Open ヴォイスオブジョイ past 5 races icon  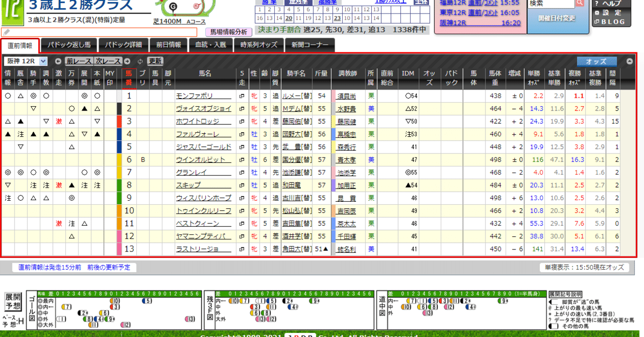(242, 109)
